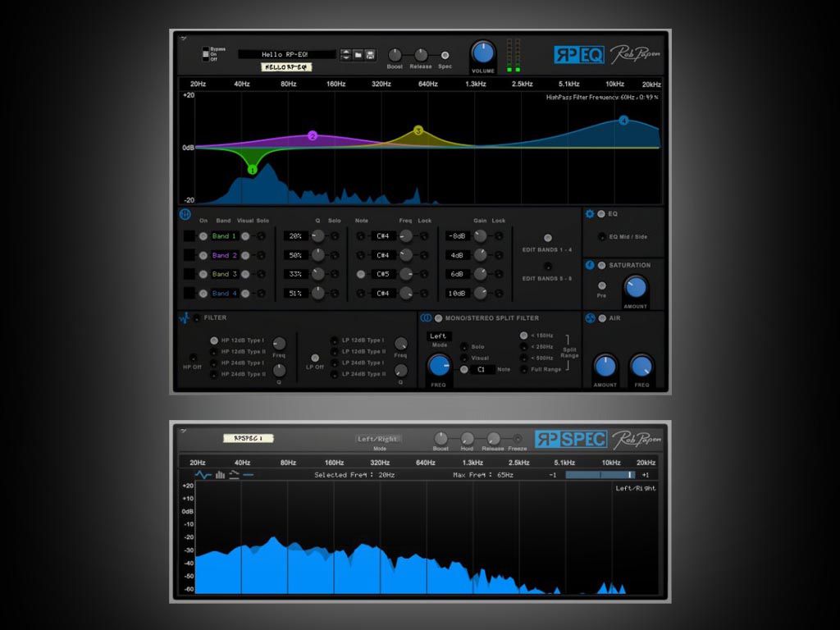Toggle the Saturation Pre button
The image size is (840, 630).
coord(602,285)
